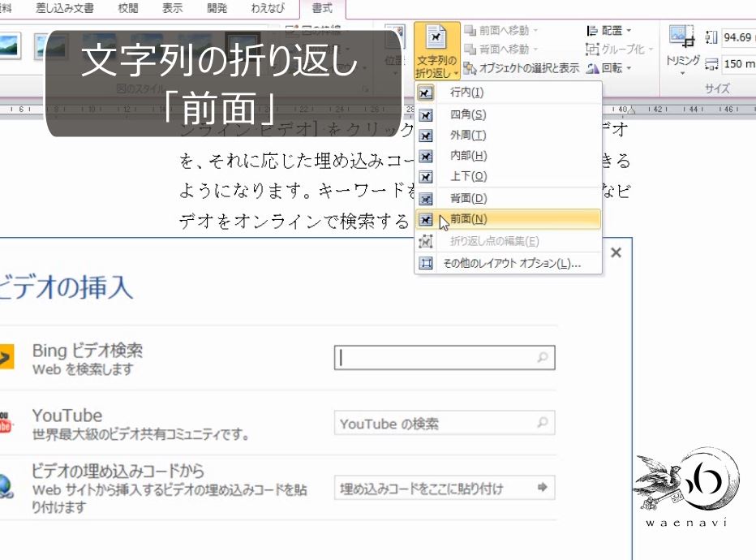Image resolution: width=756 pixels, height=560 pixels.
Task: Click the YouTube search magnifier icon
Action: [543, 423]
